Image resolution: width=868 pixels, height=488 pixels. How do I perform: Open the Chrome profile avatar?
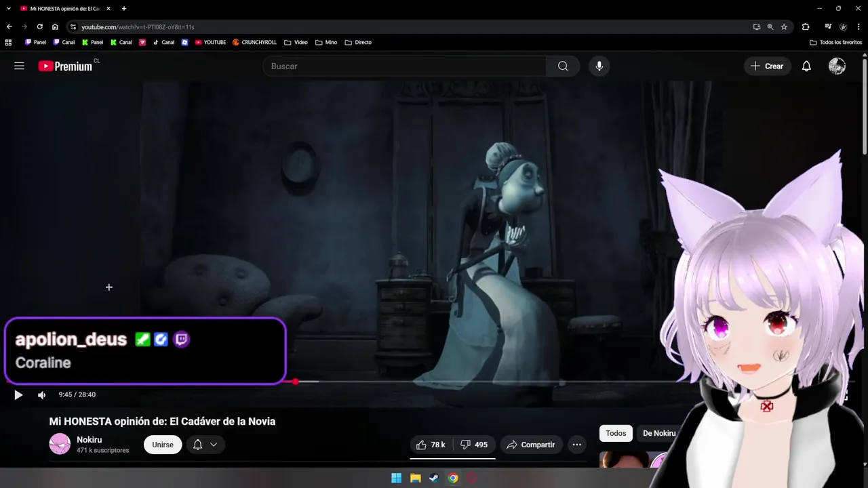(844, 26)
